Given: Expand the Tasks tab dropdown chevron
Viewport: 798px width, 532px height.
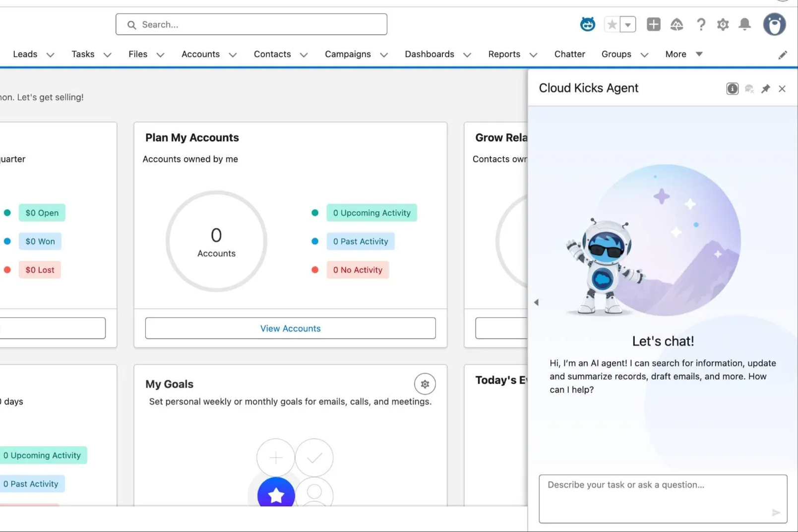Looking at the screenshot, I should coord(107,55).
